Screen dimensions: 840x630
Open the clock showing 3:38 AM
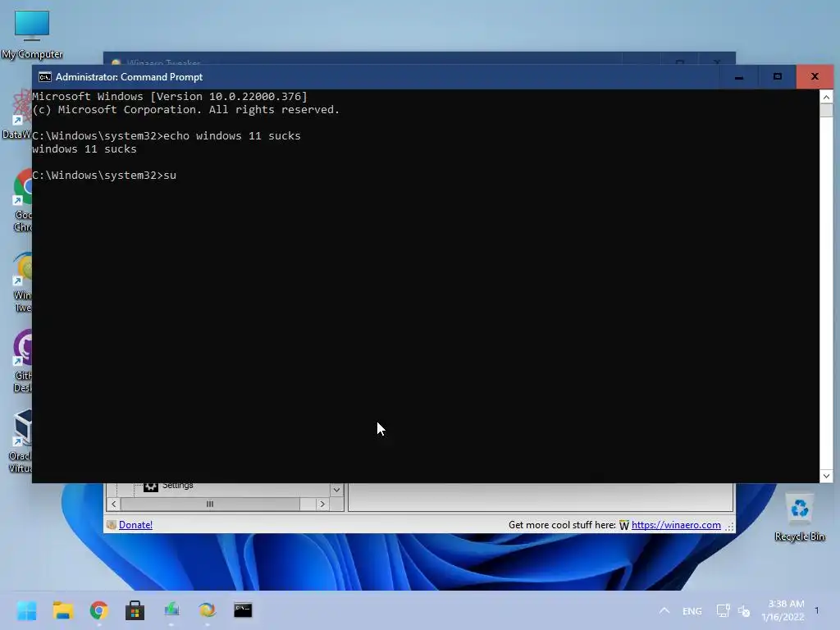783,610
